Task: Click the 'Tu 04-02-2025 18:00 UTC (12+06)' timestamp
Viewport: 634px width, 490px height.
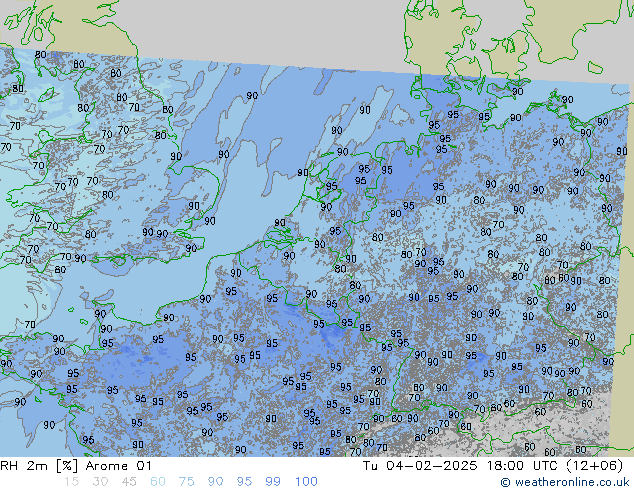Action: (493, 466)
